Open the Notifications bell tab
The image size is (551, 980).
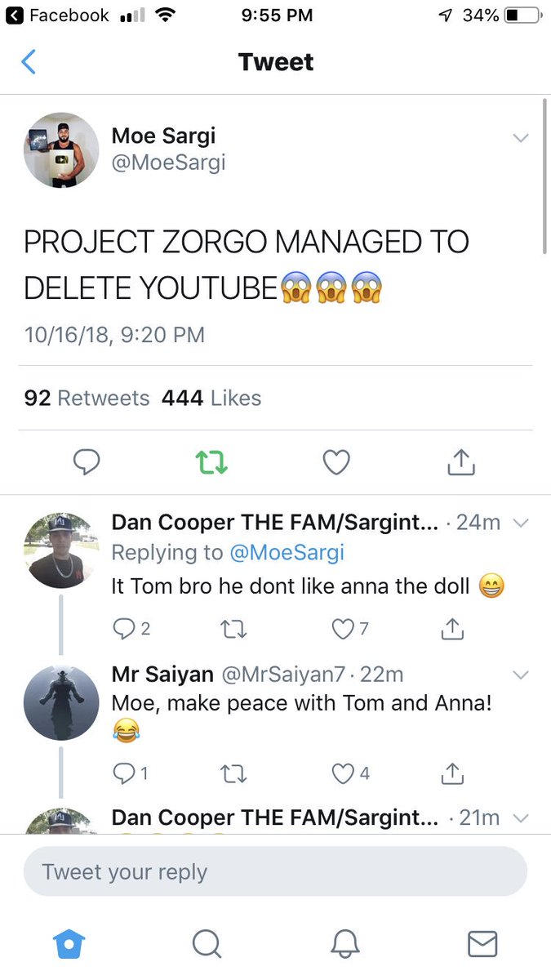pyautogui.click(x=344, y=944)
